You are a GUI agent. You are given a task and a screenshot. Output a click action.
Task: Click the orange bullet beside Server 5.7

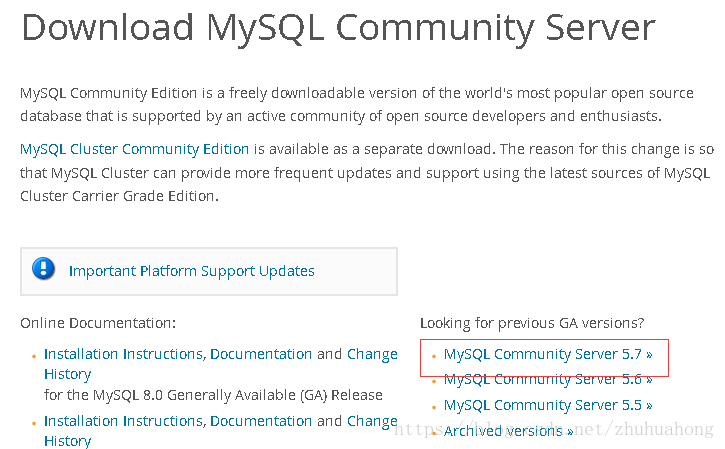point(434,356)
